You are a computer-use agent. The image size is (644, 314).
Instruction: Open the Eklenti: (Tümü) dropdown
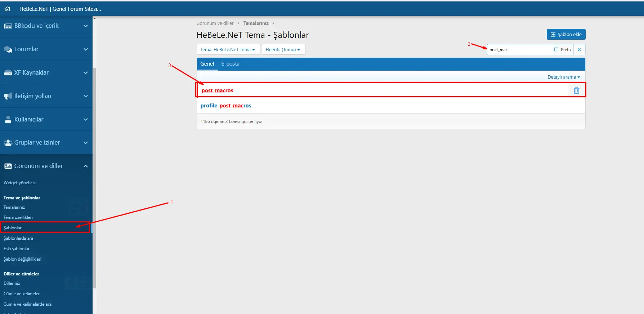283,50
